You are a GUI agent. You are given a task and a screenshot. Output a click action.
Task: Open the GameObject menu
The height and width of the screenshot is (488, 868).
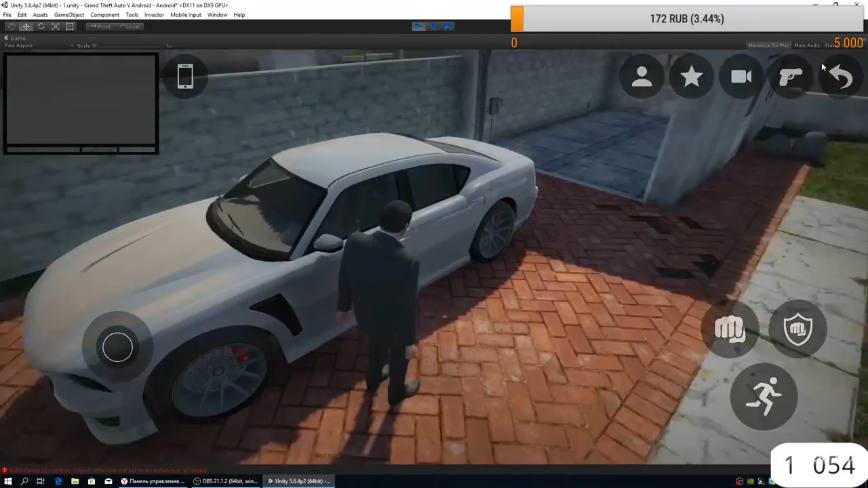69,15
